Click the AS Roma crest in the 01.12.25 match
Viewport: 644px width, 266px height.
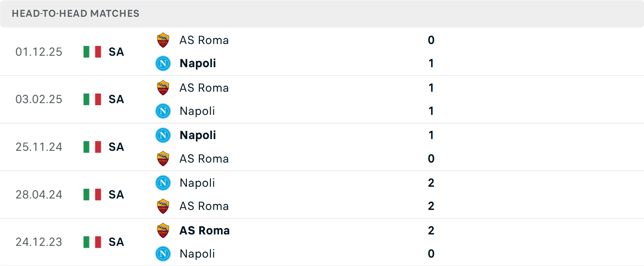click(163, 40)
